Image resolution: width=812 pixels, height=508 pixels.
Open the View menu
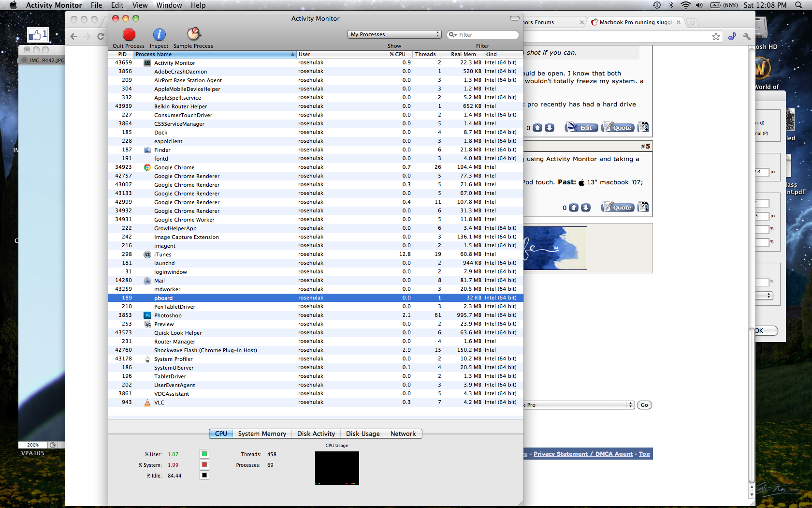[x=140, y=5]
